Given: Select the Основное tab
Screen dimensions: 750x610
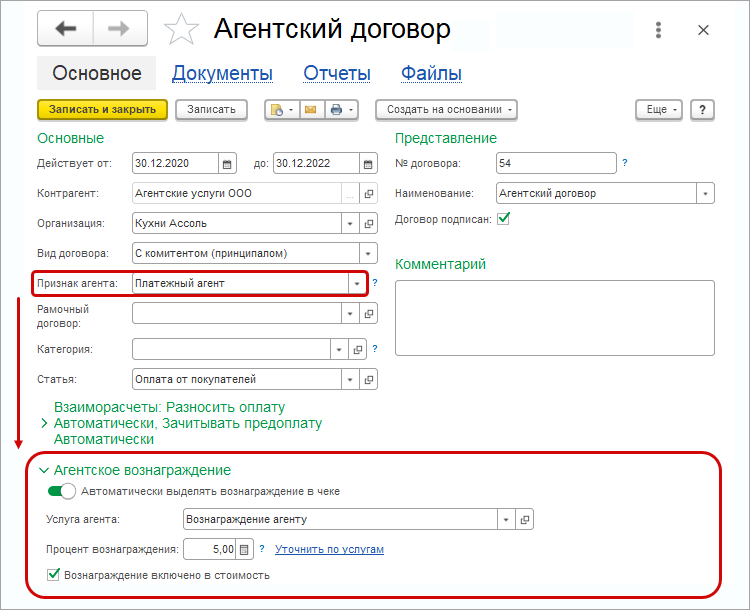Looking at the screenshot, I should 97,73.
